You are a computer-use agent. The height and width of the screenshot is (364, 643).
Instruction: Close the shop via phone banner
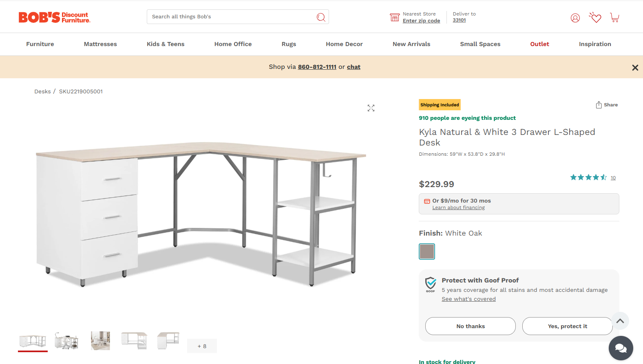tap(635, 68)
